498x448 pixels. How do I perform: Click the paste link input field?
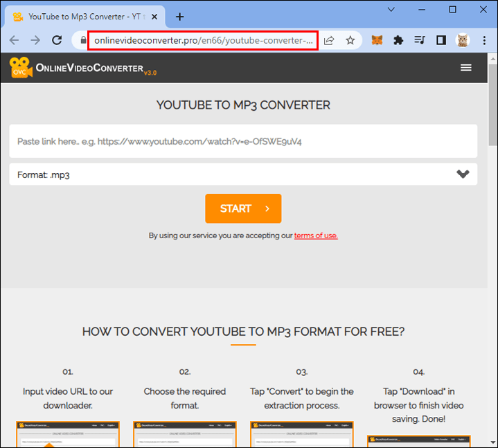tap(243, 141)
